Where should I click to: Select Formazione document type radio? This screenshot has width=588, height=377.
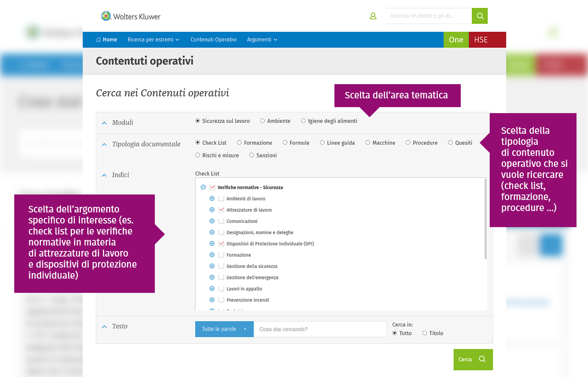pyautogui.click(x=239, y=143)
